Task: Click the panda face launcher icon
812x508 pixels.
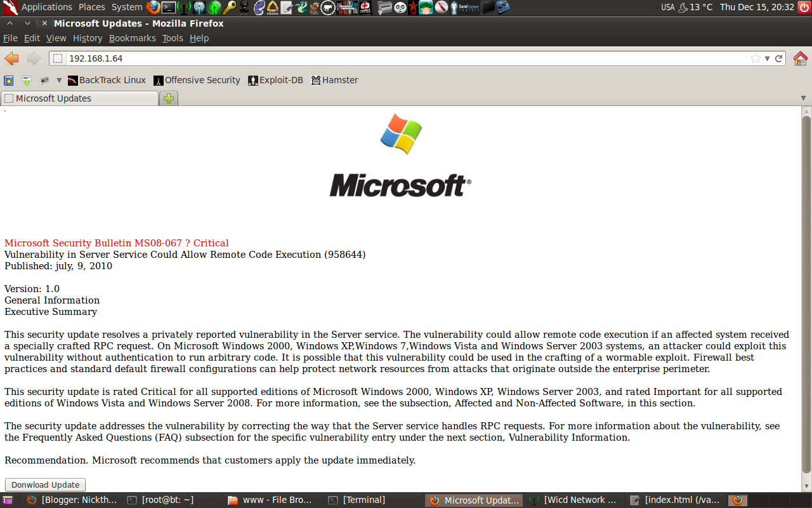Action: (x=400, y=8)
